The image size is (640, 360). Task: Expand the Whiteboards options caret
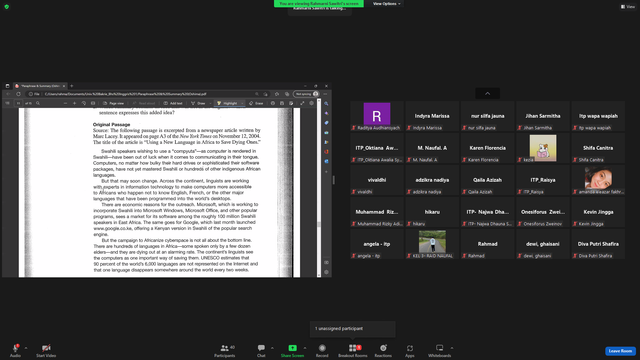pyautogui.click(x=452, y=348)
